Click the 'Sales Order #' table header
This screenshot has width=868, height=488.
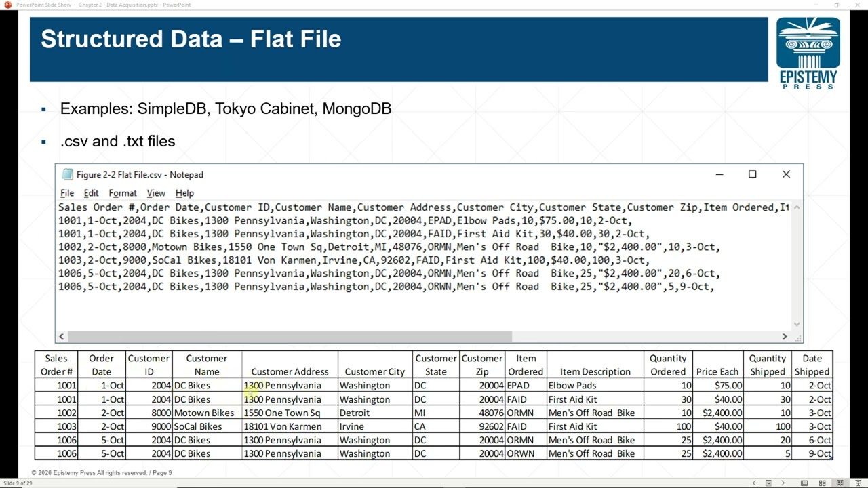tap(56, 365)
